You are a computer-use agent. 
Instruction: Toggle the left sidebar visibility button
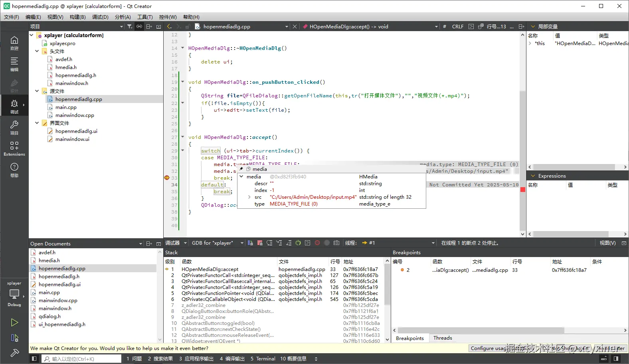(x=34, y=359)
